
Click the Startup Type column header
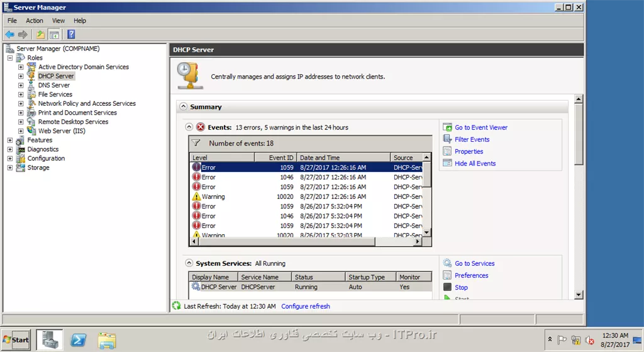(370, 277)
